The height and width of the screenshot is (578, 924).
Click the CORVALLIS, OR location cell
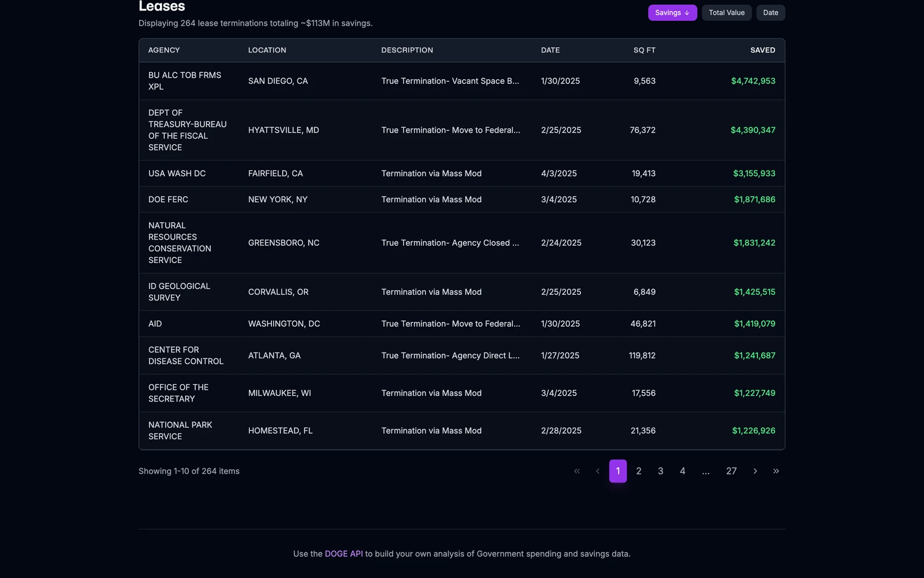point(278,292)
